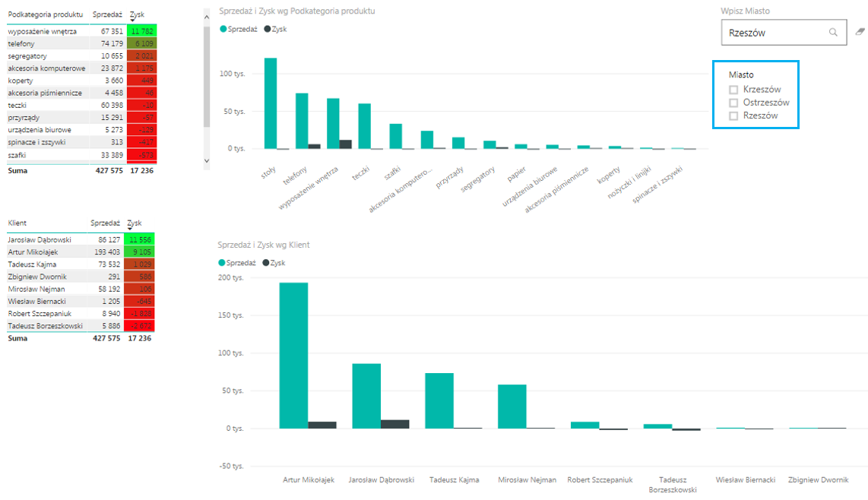
Task: Sort by Podkategoria produktu column header
Action: tap(45, 14)
